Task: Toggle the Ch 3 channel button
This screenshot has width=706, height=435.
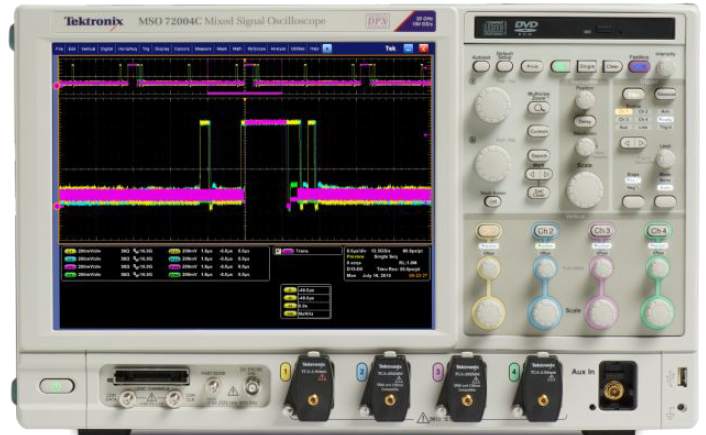Action: coord(601,231)
